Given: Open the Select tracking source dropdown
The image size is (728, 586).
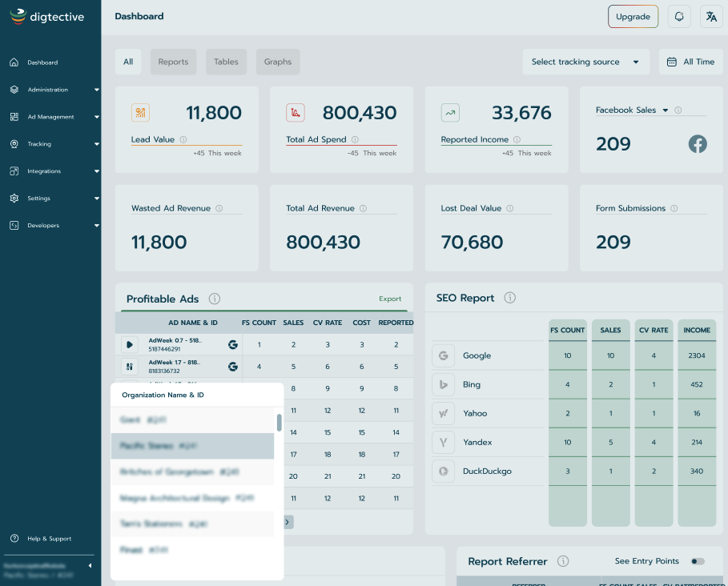Looking at the screenshot, I should [585, 62].
